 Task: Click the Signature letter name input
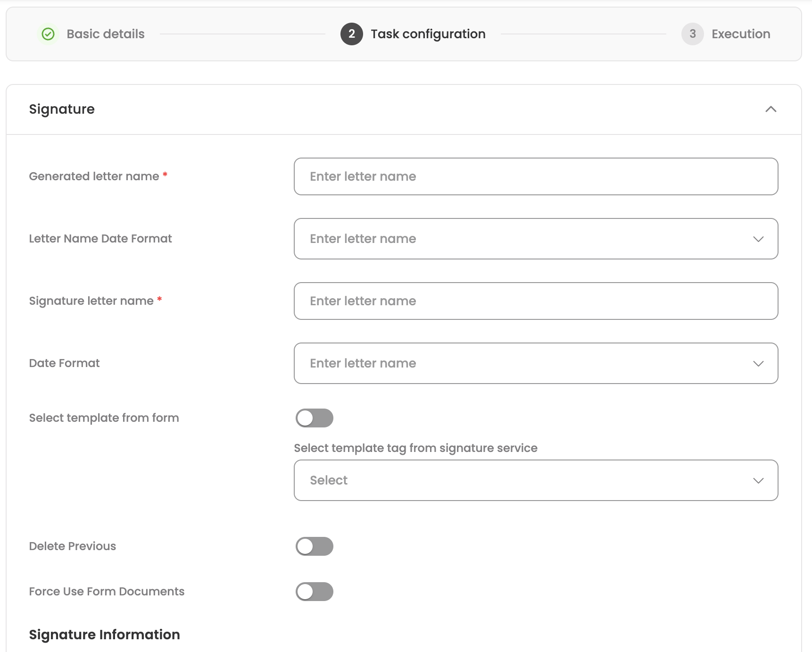[536, 301]
